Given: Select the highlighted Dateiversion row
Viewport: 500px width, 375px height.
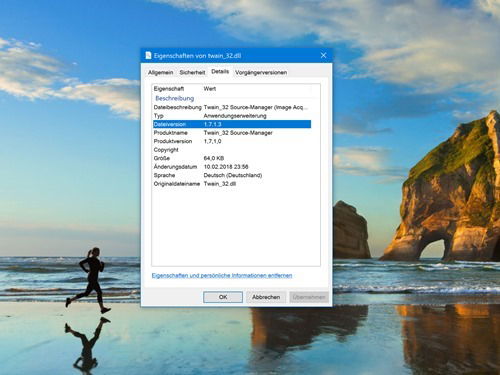Looking at the screenshot, I should 232,124.
